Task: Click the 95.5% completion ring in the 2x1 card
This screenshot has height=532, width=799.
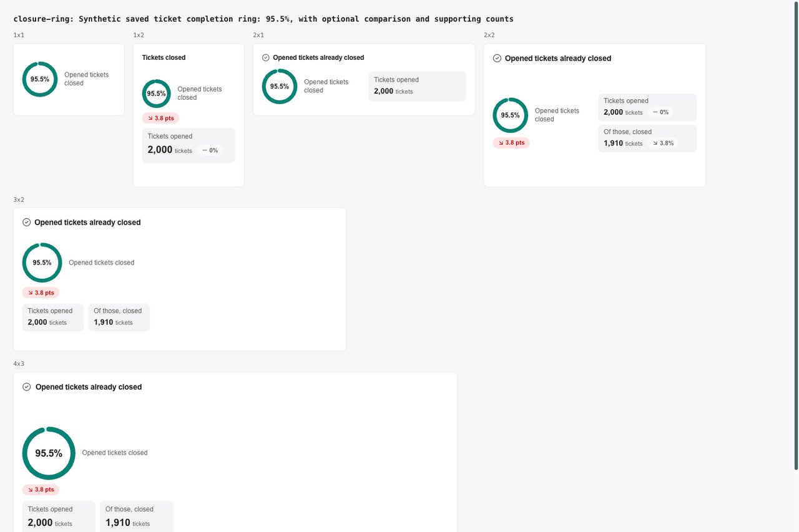Action: click(x=280, y=86)
